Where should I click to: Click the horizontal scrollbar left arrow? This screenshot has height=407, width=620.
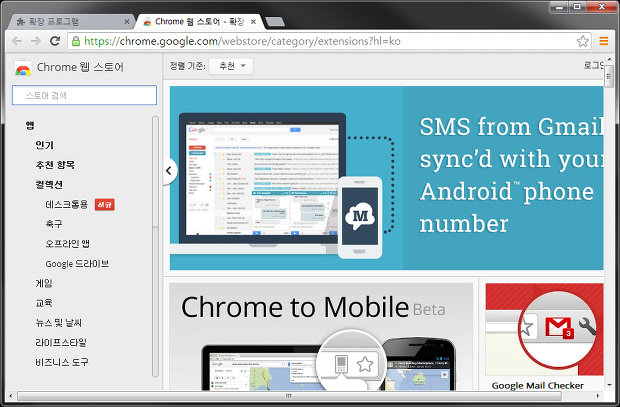point(11,396)
